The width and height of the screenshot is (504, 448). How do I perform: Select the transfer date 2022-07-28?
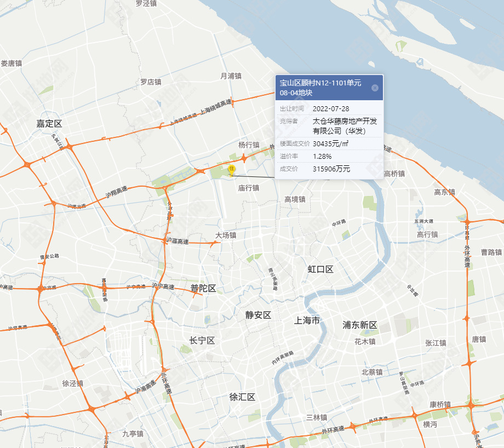(331, 108)
